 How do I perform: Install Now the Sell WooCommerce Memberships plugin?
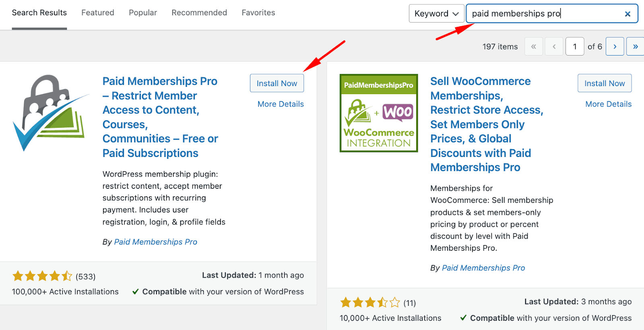pos(605,83)
